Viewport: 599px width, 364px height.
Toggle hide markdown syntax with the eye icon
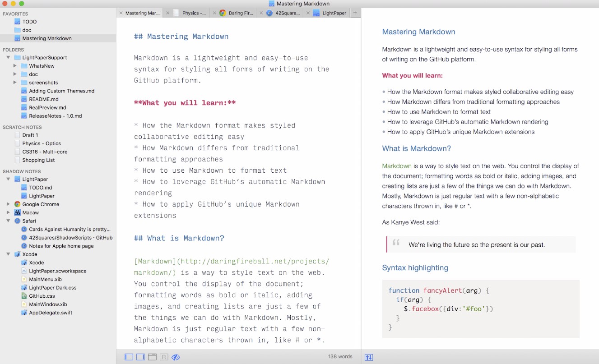(176, 357)
